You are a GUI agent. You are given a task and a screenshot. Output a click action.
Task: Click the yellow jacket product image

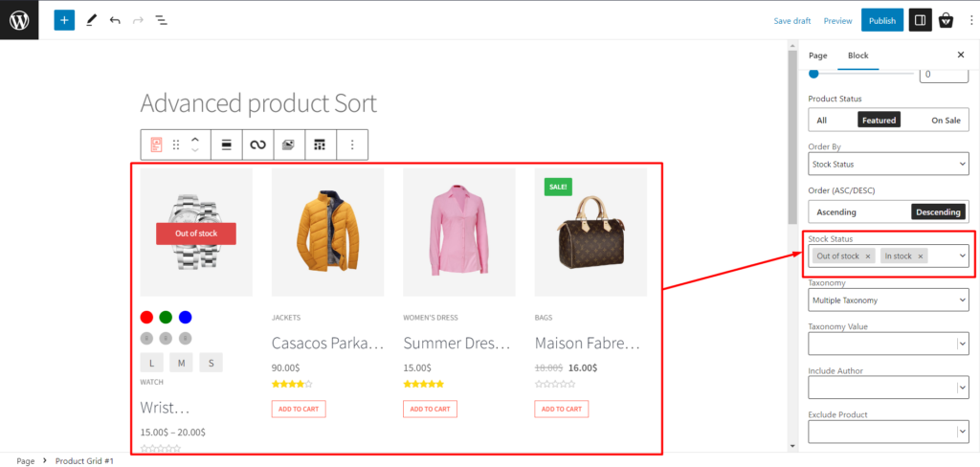(327, 232)
